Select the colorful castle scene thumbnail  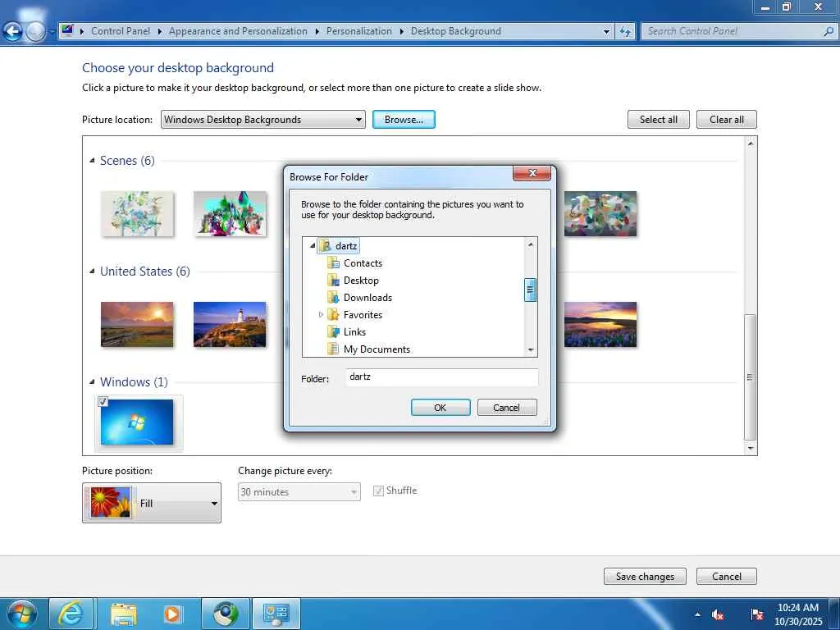[230, 214]
